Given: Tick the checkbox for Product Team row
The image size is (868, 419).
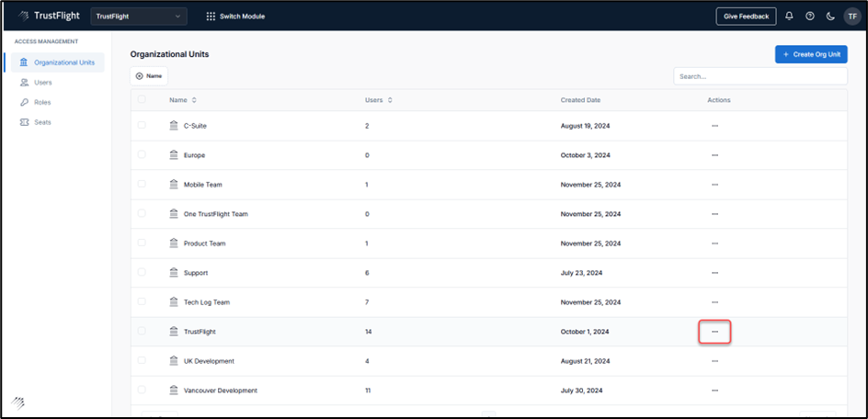Looking at the screenshot, I should (142, 243).
